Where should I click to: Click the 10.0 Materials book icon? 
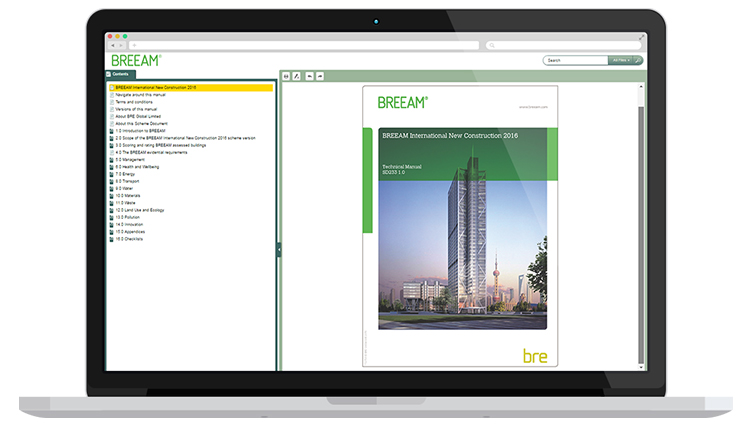112,195
